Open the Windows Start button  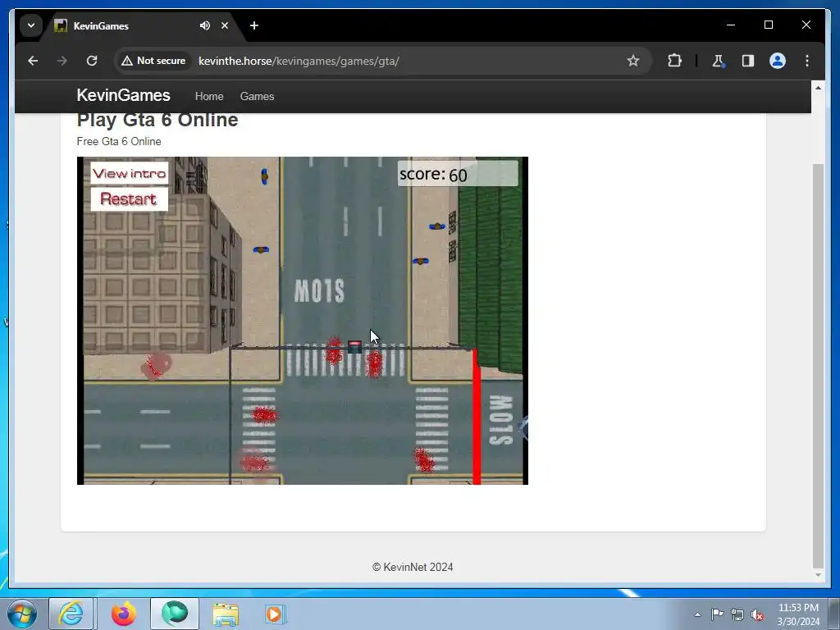(22, 614)
